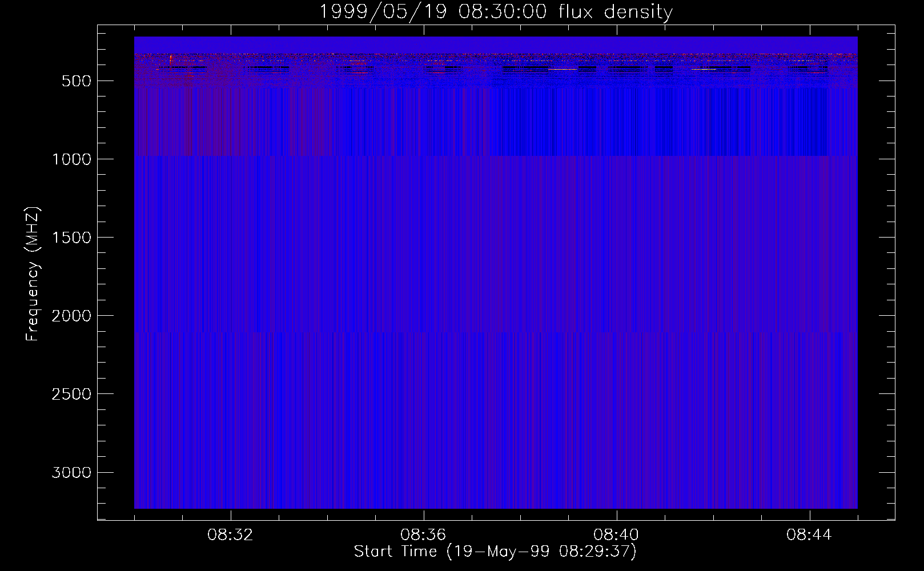Image resolution: width=924 pixels, height=571 pixels.
Task: Click the 1000 frequency tick label
Action: coord(71,159)
